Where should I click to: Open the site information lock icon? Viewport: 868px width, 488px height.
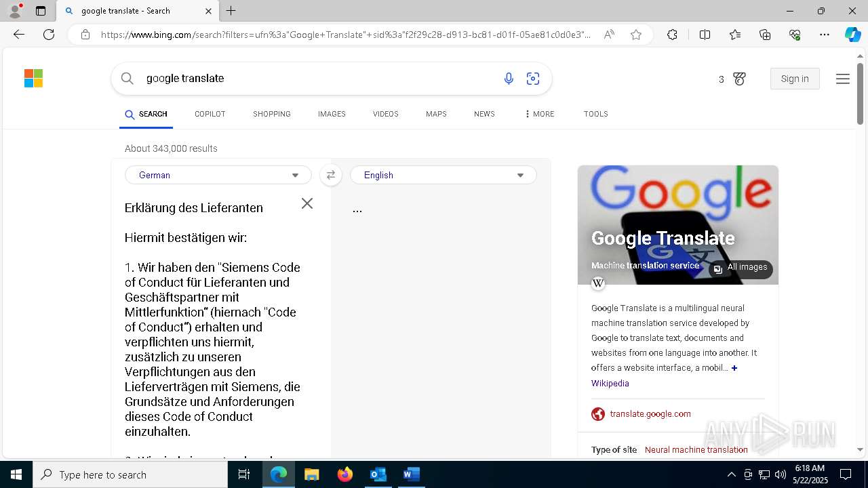tap(85, 35)
